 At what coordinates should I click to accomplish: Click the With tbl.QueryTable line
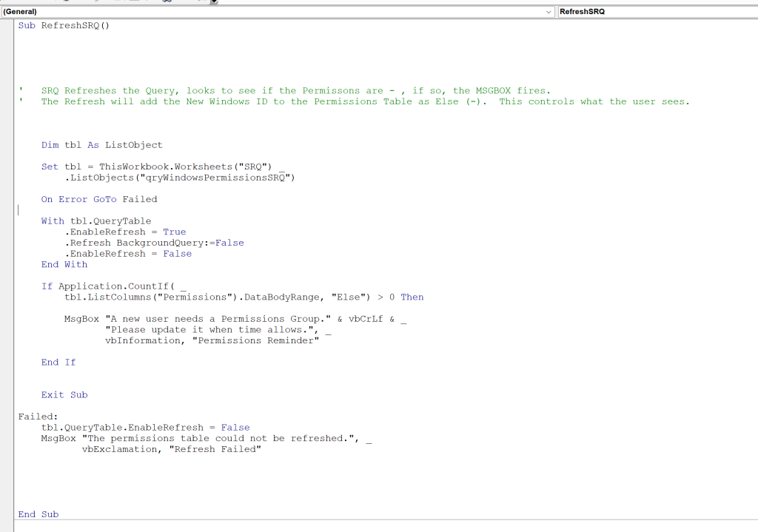pyautogui.click(x=96, y=220)
